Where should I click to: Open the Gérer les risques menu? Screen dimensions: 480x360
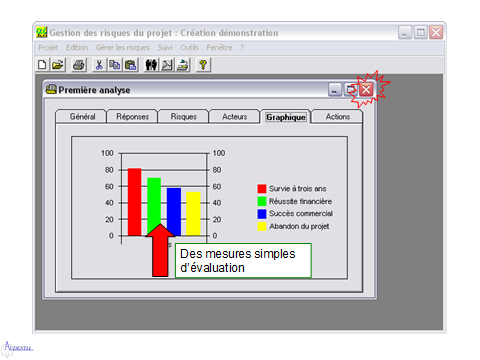123,48
